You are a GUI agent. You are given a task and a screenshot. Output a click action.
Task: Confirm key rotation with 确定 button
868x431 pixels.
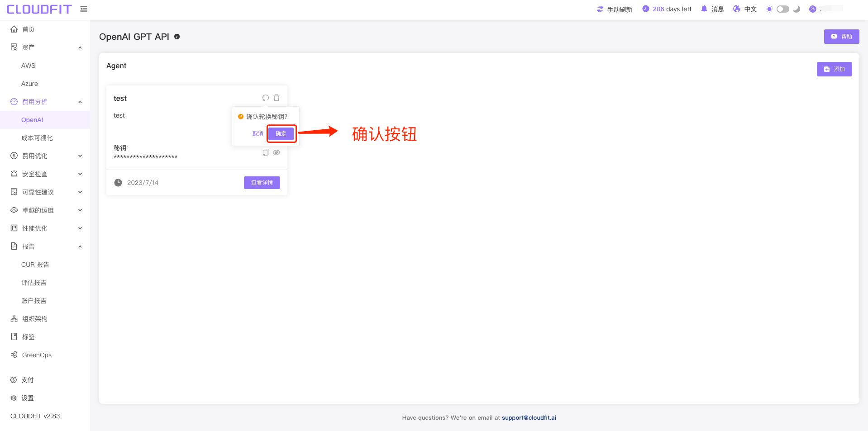pyautogui.click(x=281, y=134)
